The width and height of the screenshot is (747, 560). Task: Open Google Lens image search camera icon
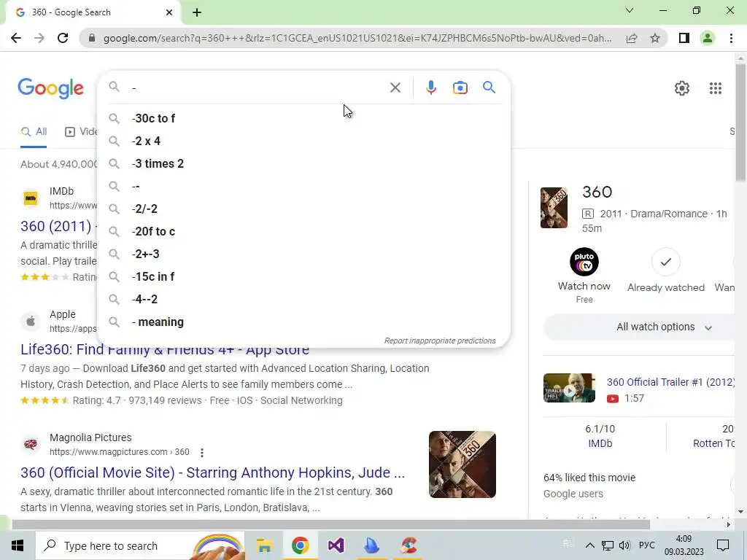pos(460,87)
